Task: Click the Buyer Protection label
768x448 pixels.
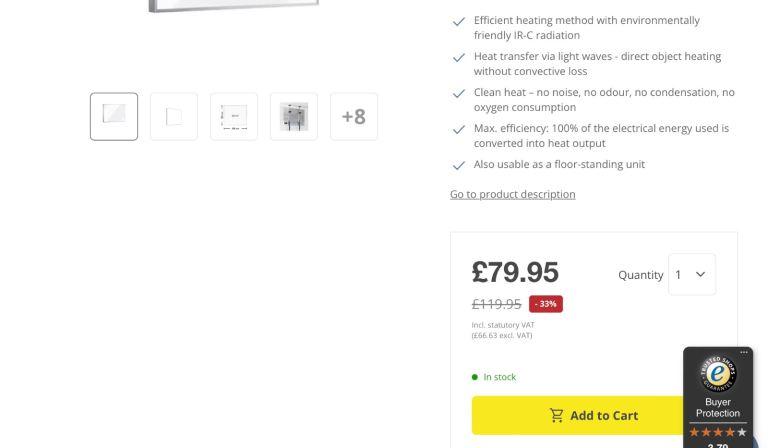Action: tap(718, 407)
